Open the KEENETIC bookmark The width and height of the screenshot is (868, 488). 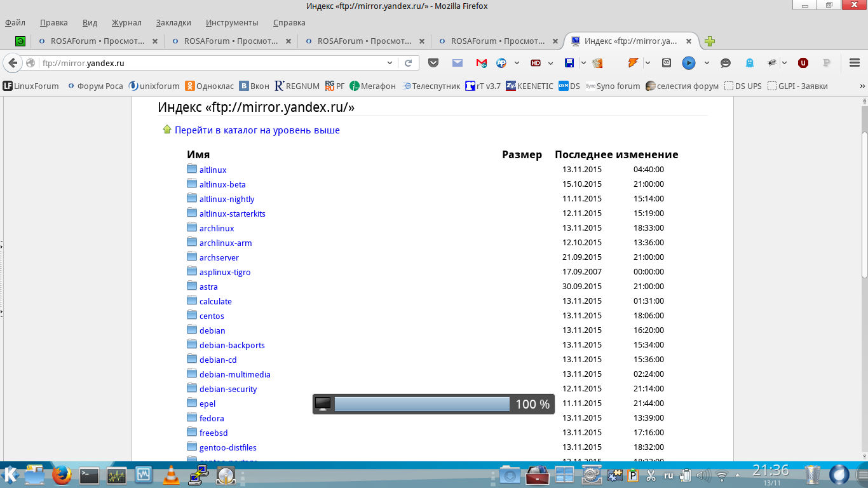530,86
